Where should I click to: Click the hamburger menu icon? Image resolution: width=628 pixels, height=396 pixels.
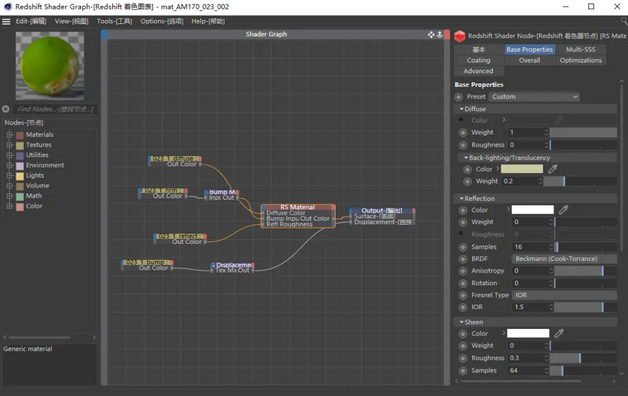click(x=6, y=22)
